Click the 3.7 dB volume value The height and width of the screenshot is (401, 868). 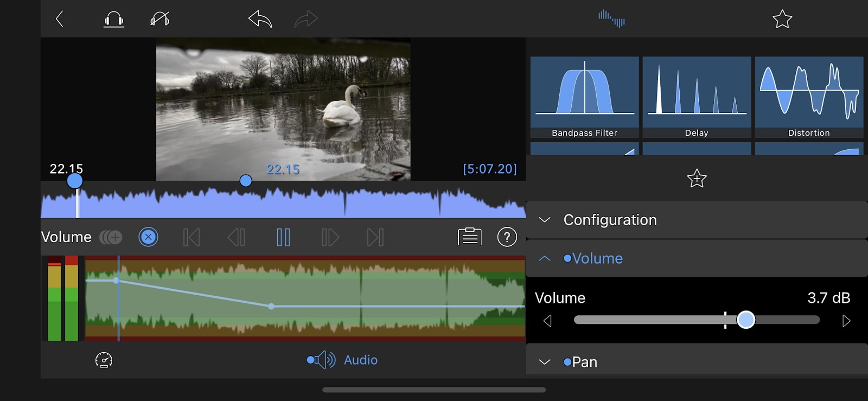[828, 298]
